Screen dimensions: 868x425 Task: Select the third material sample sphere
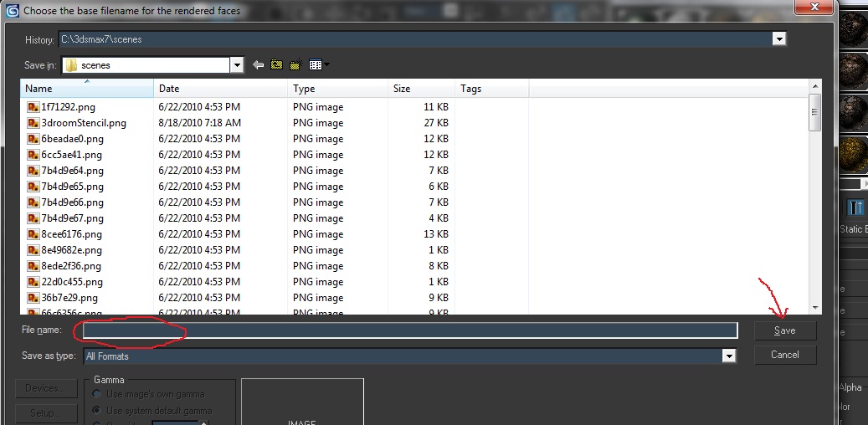point(854,112)
